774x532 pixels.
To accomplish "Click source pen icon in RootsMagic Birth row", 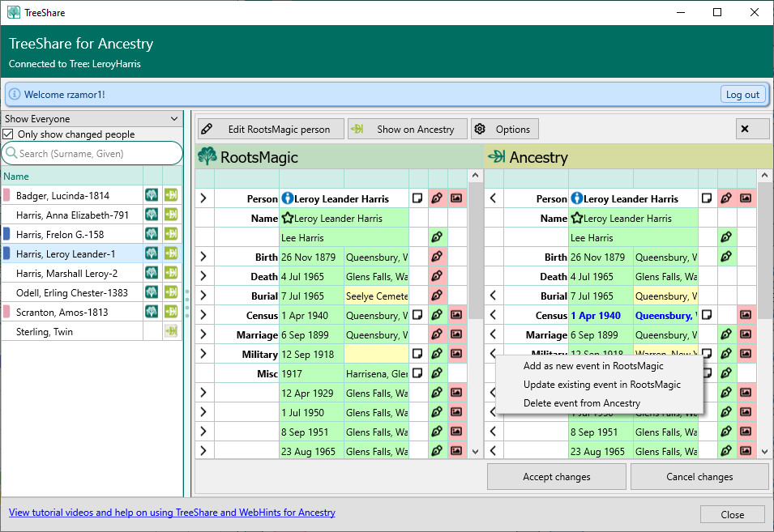I will coord(438,257).
